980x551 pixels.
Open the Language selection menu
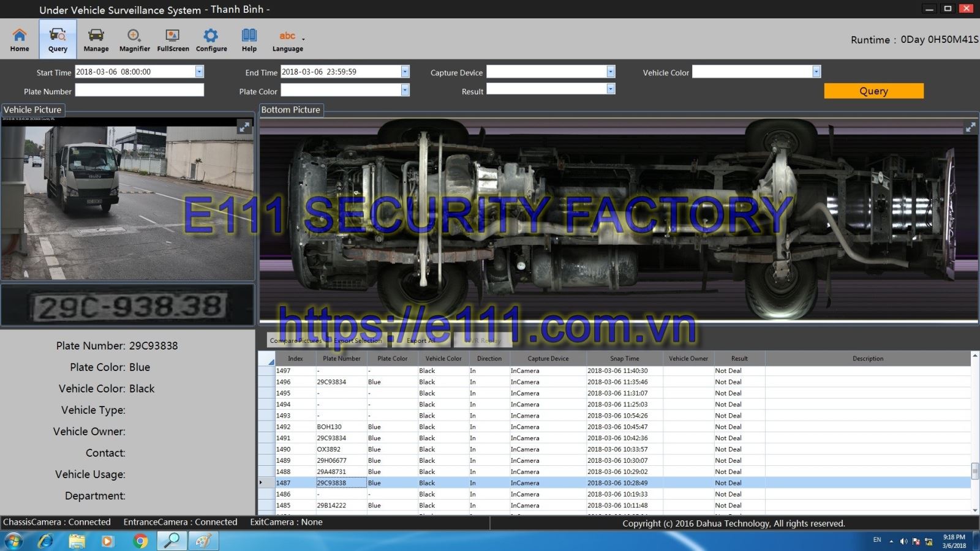[x=288, y=40]
